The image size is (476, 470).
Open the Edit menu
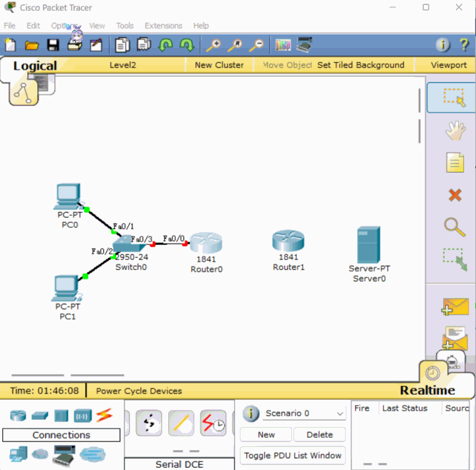[33, 26]
